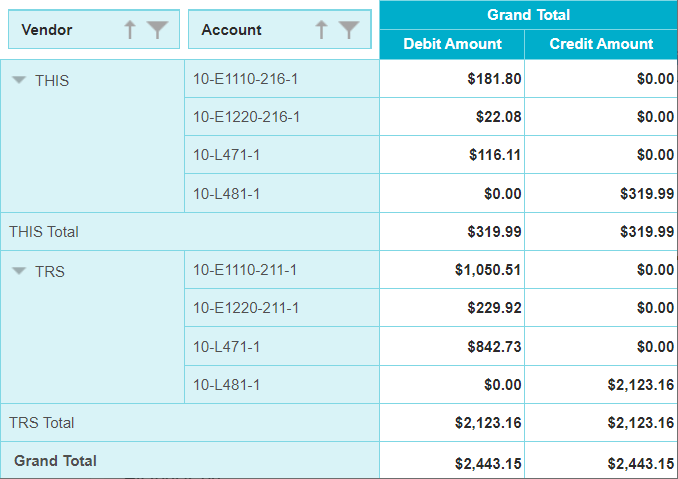Select the $842.73 debit amount cell

pos(495,346)
